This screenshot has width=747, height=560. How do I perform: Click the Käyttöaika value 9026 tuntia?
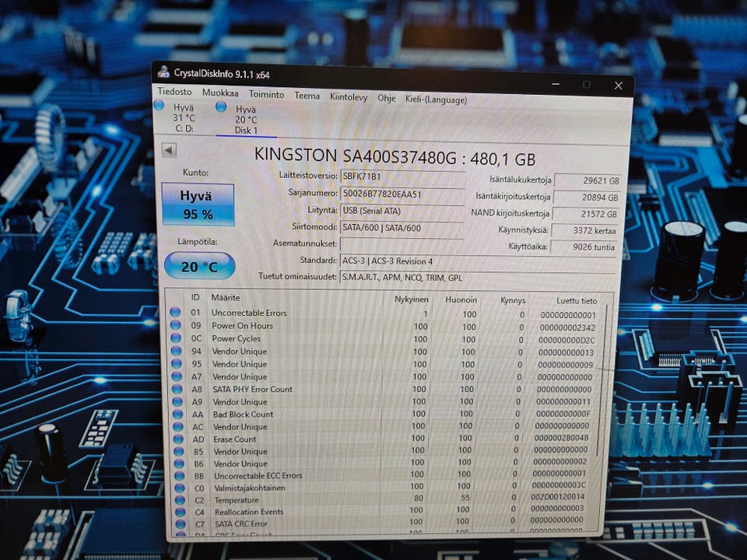tap(584, 247)
